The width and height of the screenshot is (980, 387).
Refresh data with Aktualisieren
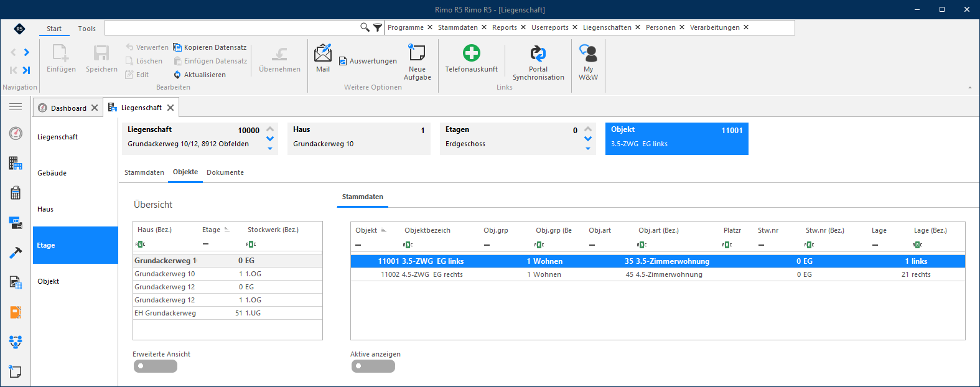(x=200, y=75)
